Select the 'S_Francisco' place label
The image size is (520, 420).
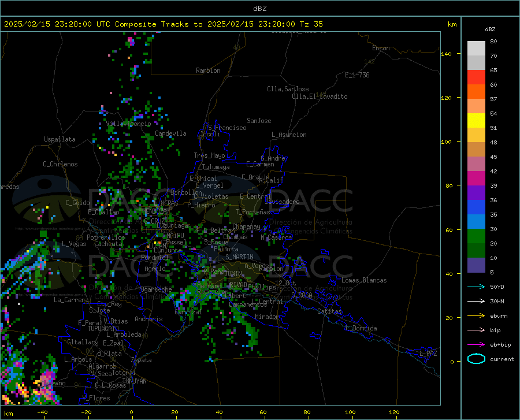227,128
